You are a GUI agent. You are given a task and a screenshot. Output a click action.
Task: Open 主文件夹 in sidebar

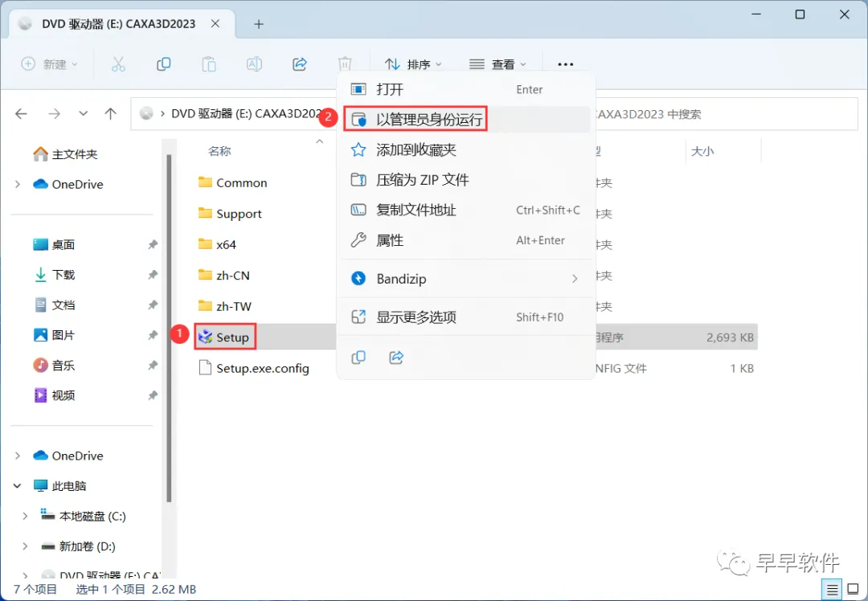[65, 154]
